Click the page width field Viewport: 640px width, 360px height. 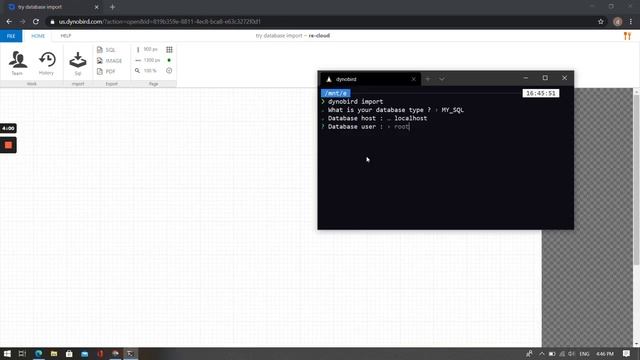tap(151, 60)
